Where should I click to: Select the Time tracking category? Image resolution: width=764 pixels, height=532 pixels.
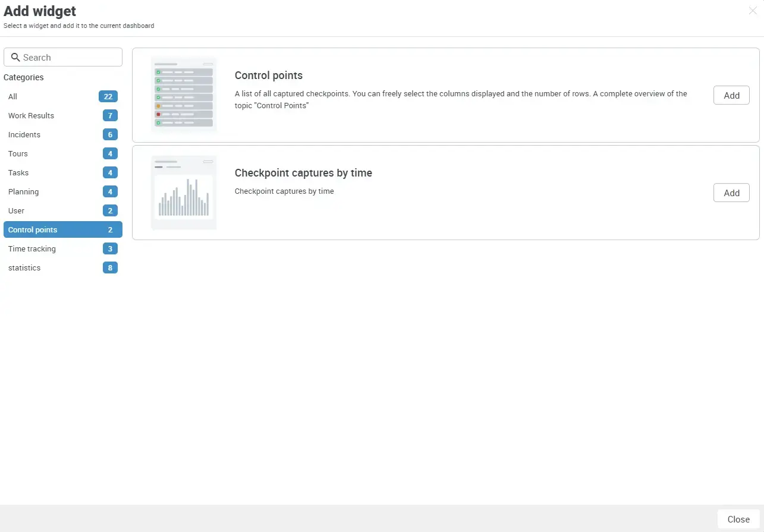pos(32,248)
